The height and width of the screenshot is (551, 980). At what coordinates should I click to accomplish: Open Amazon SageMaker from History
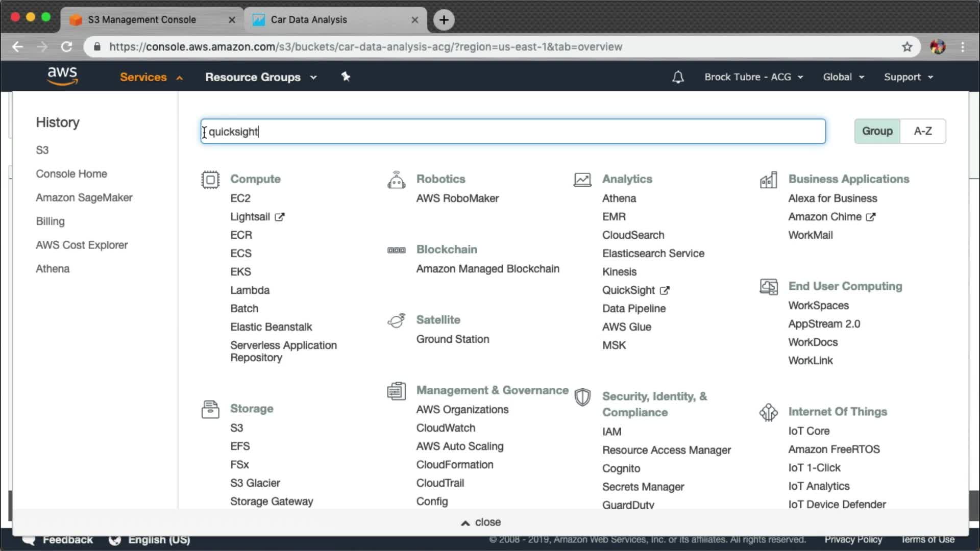coord(84,197)
